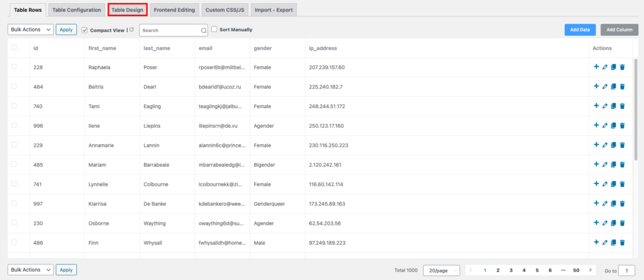Click the Go to page field
The image size is (644, 280).
[627, 271]
